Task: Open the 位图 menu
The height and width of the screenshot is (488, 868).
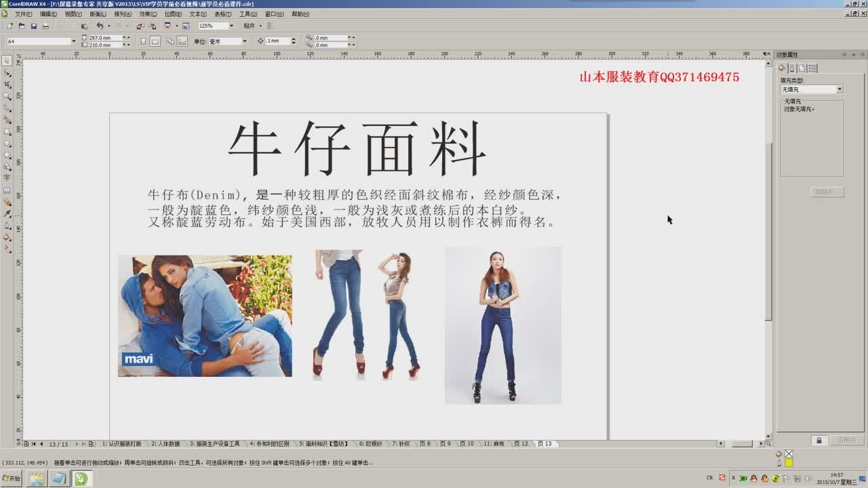Action: point(173,14)
